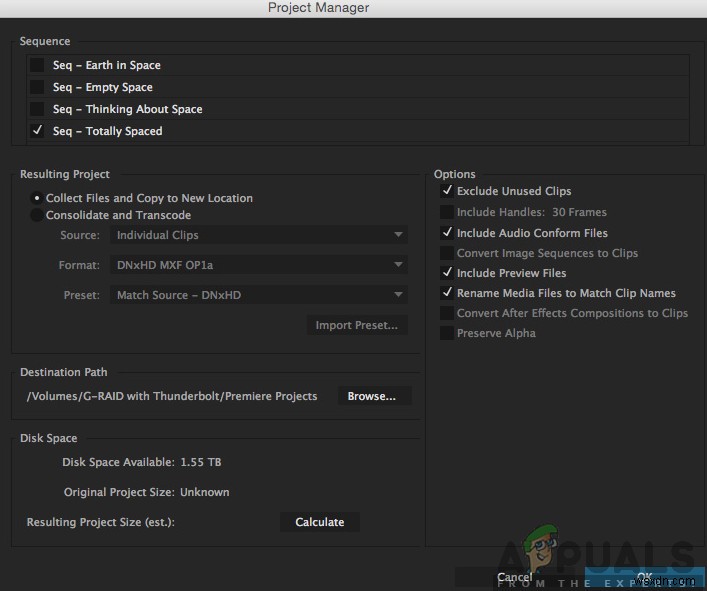Screen dimensions: 707x591
Task: Check the Seq – Earth in Space checkbox
Action: [x=37, y=65]
